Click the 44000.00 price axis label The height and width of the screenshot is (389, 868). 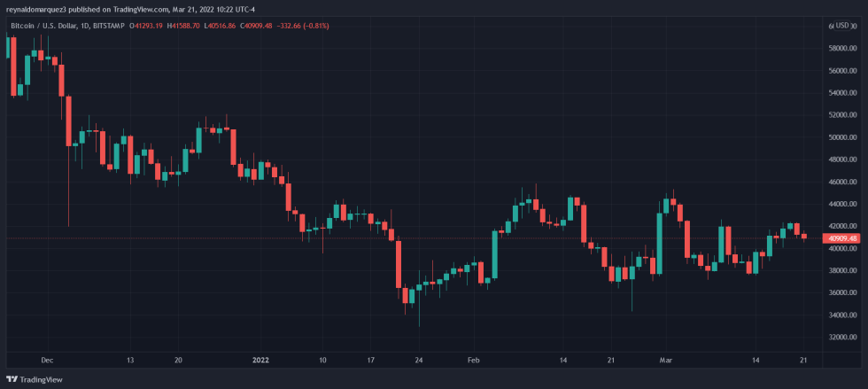coord(843,204)
